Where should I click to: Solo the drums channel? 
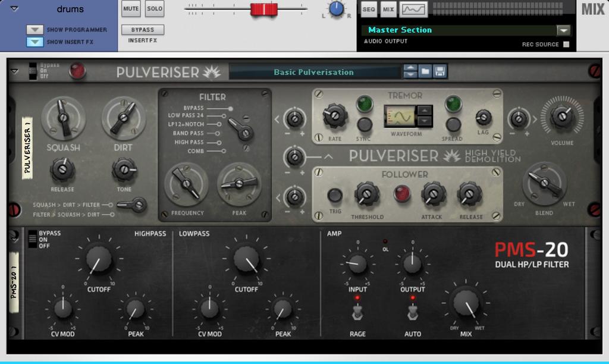click(x=155, y=8)
